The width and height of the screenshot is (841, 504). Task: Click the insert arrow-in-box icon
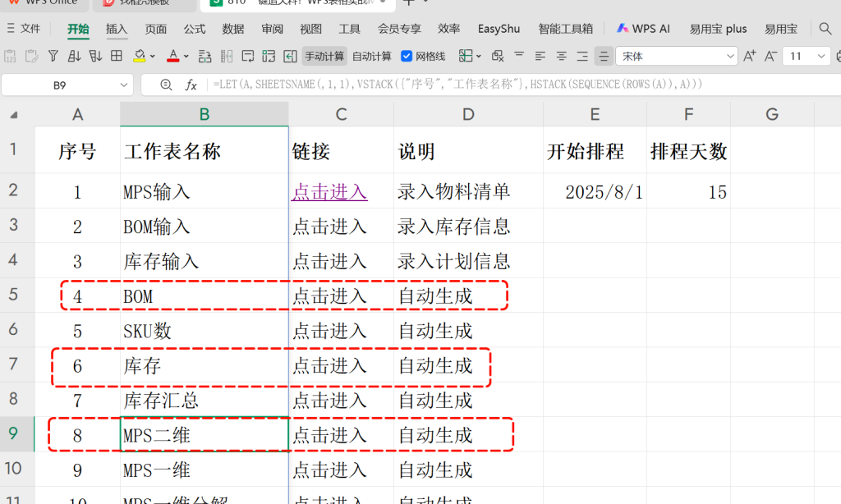[290, 56]
